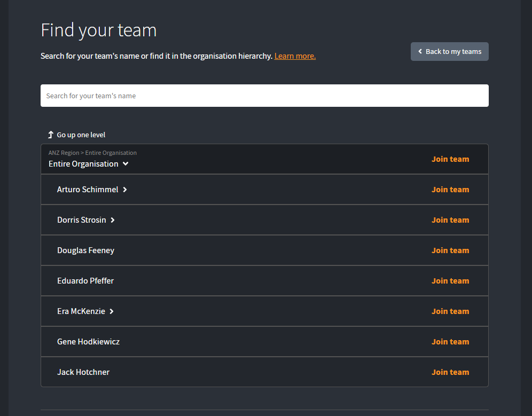Image resolution: width=532 pixels, height=416 pixels.
Task: Open the Learn more link
Action: pos(295,56)
